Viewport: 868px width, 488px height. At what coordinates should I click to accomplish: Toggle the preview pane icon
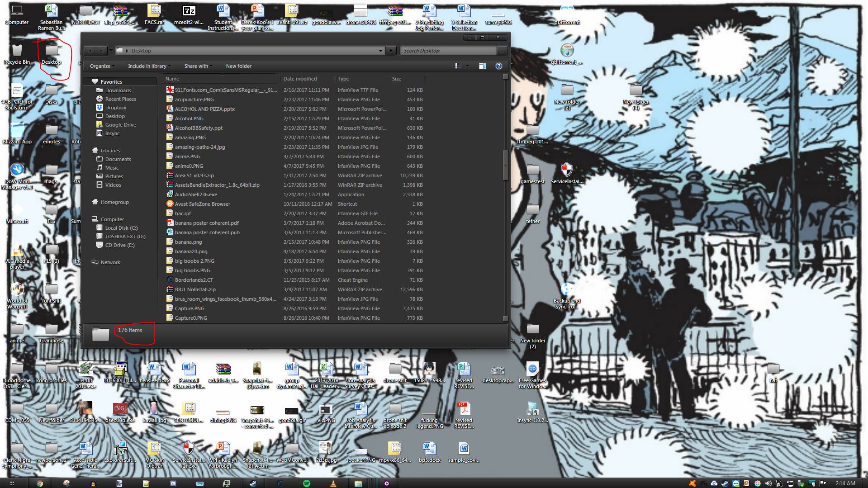(x=482, y=66)
